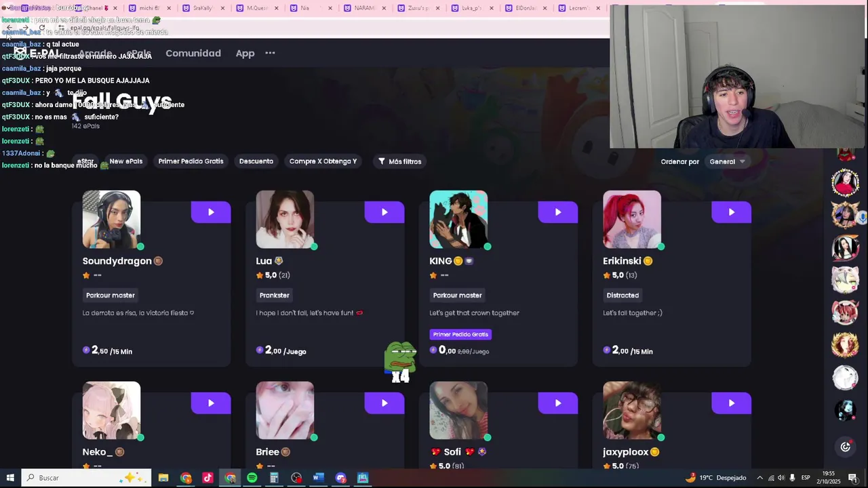Play KING's voice intro
The width and height of the screenshot is (868, 488).
pyautogui.click(x=558, y=212)
